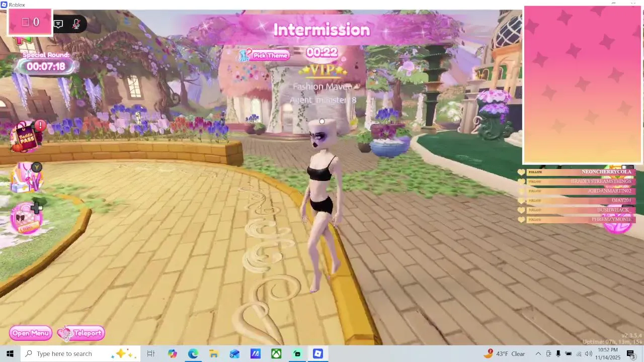This screenshot has width=644, height=362.
Task: Click the heart next to NEONCHERRYCOLA
Action: [x=521, y=172]
